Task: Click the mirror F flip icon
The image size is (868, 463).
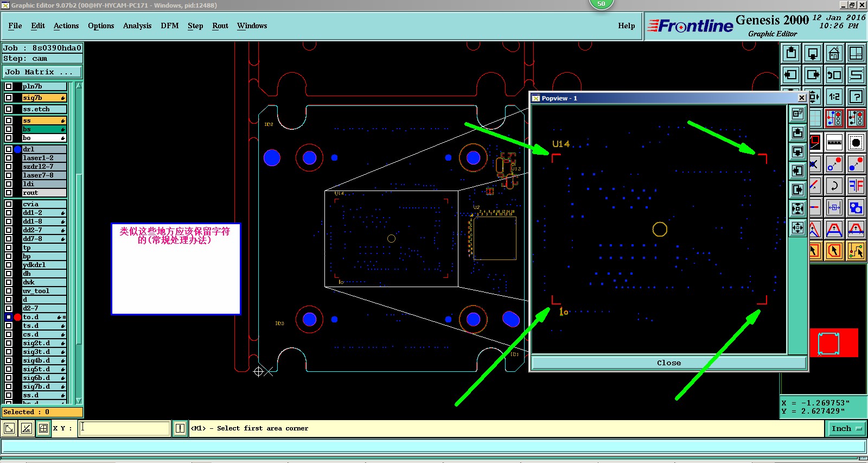Action: (x=856, y=186)
